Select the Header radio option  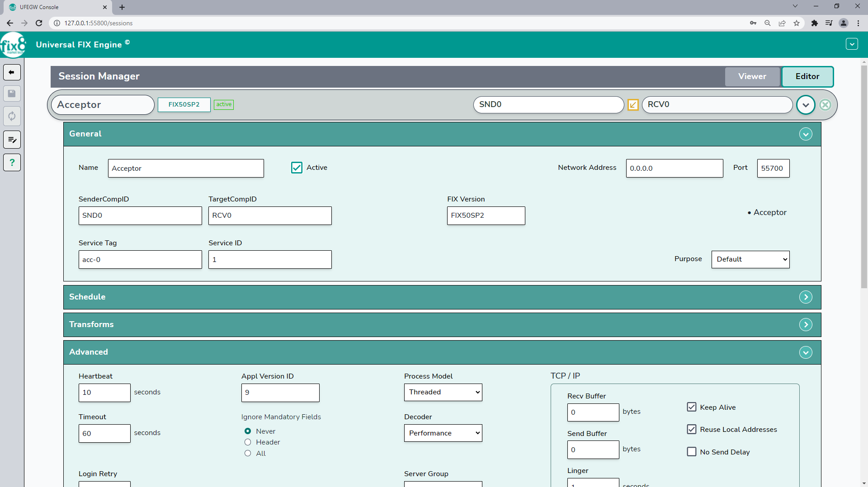[248, 442]
